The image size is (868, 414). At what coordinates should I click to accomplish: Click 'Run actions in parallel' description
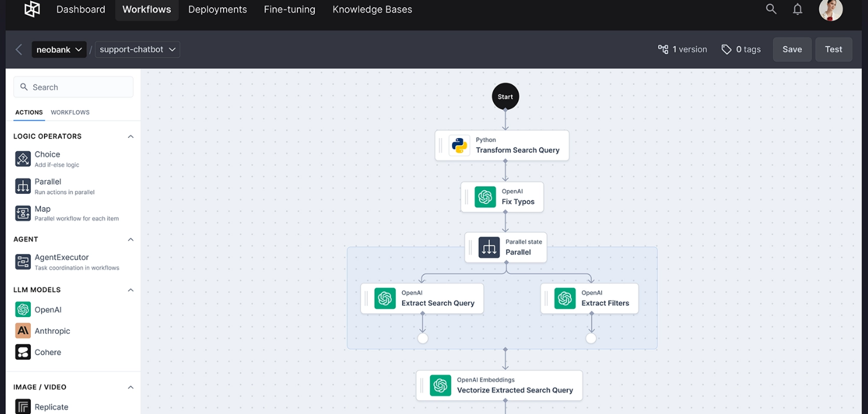64,192
